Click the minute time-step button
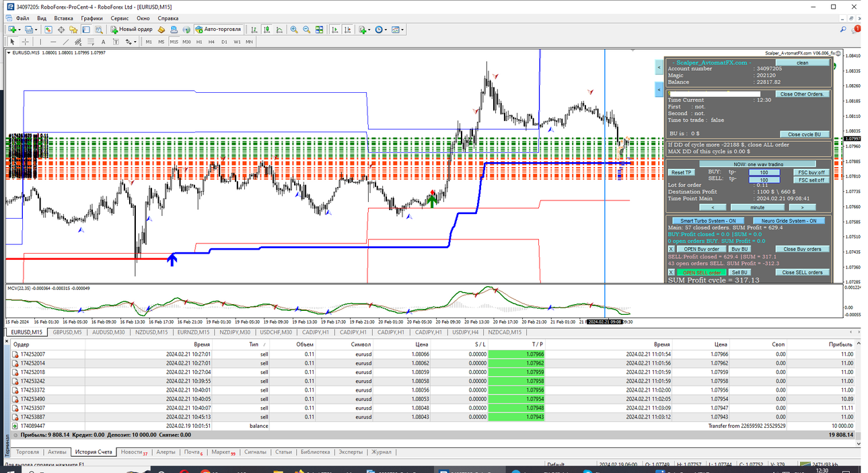Viewport: 868px width, 473px height. [x=757, y=207]
